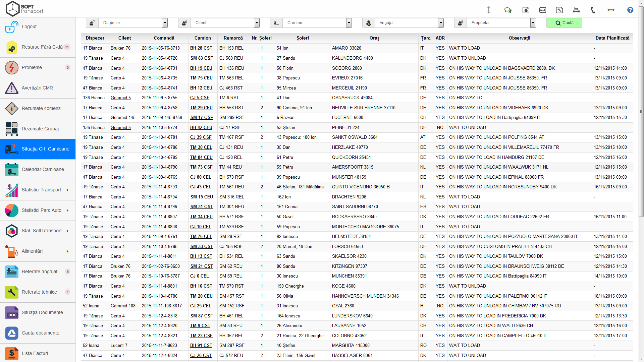Expand Statistici Parc Auto submenu arrow
Image resolution: width=644 pixels, height=362 pixels.
67,210
